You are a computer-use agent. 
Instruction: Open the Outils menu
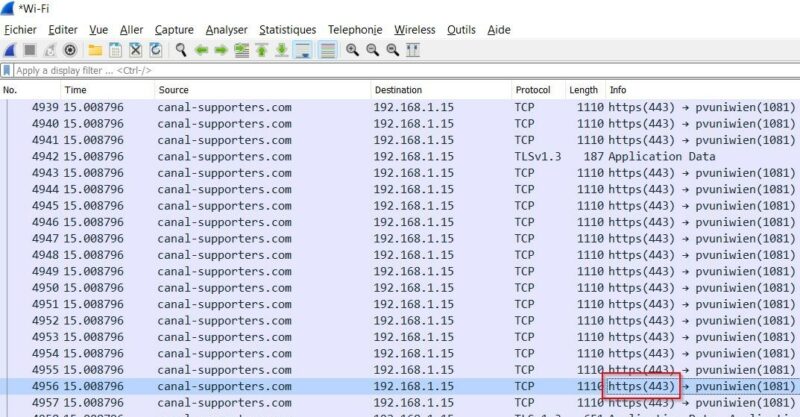(x=461, y=30)
